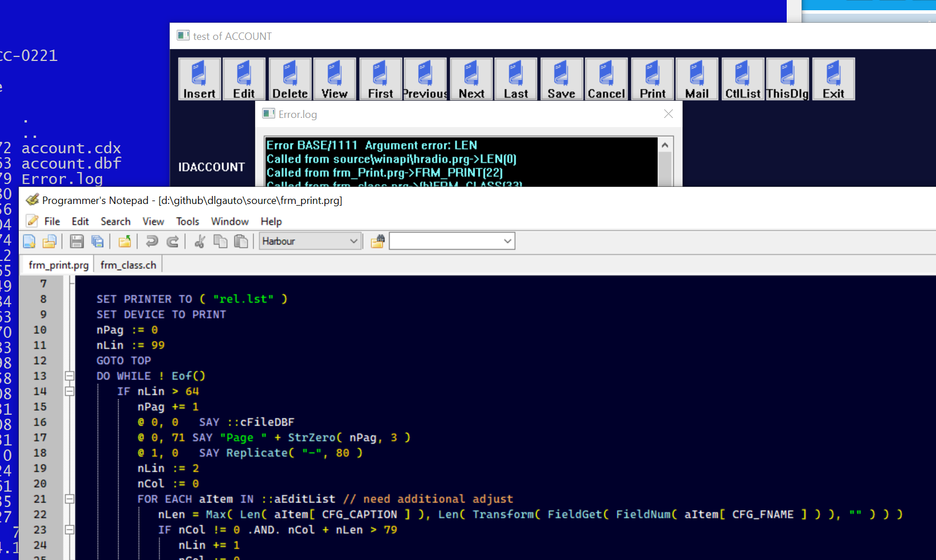
Task: Expand the search text combo box arrow
Action: pos(507,242)
